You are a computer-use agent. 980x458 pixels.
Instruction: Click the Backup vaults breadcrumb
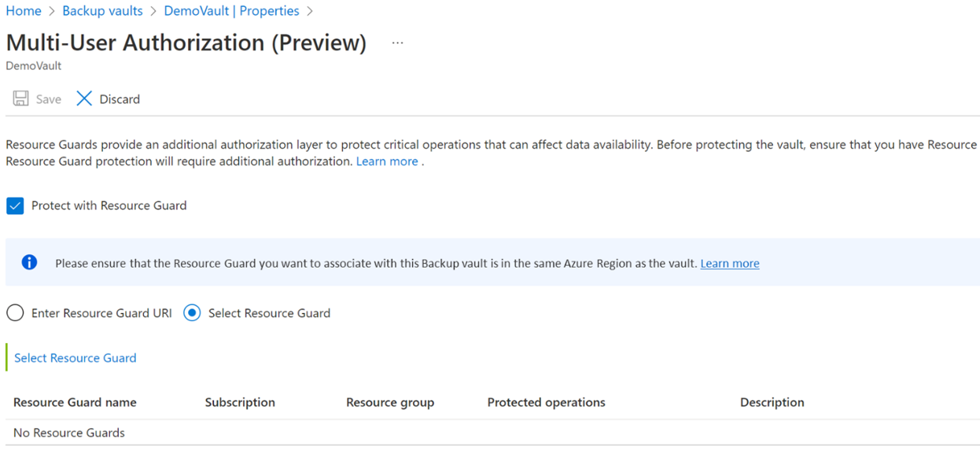click(102, 10)
